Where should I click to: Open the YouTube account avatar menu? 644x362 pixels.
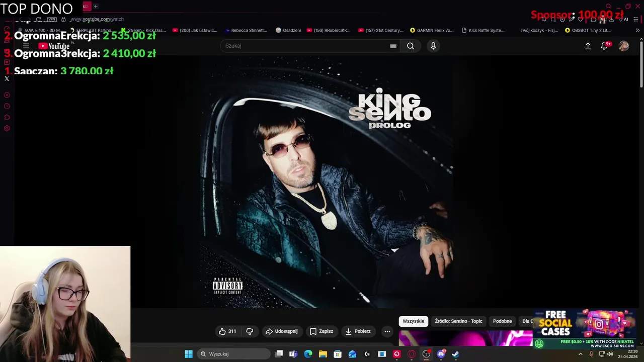(x=624, y=46)
